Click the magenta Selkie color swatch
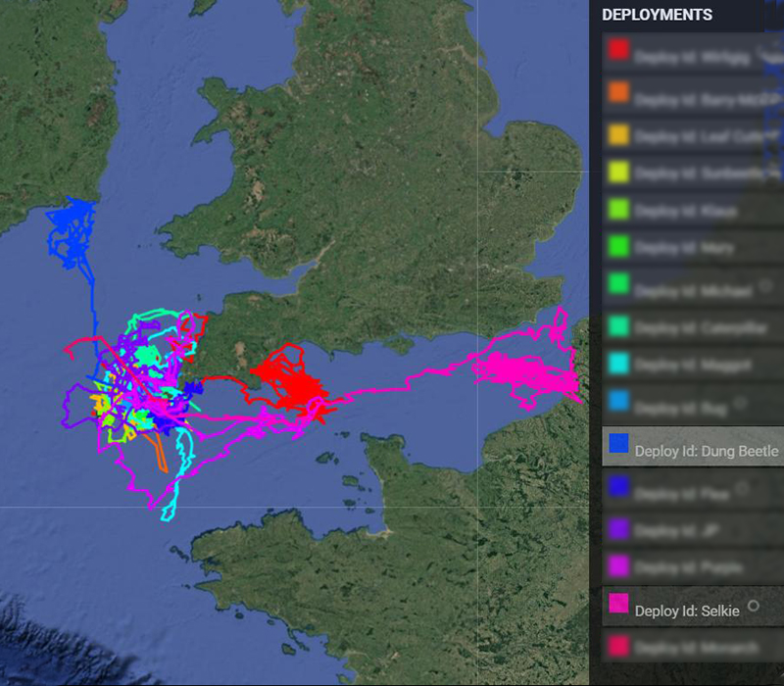 [x=618, y=603]
